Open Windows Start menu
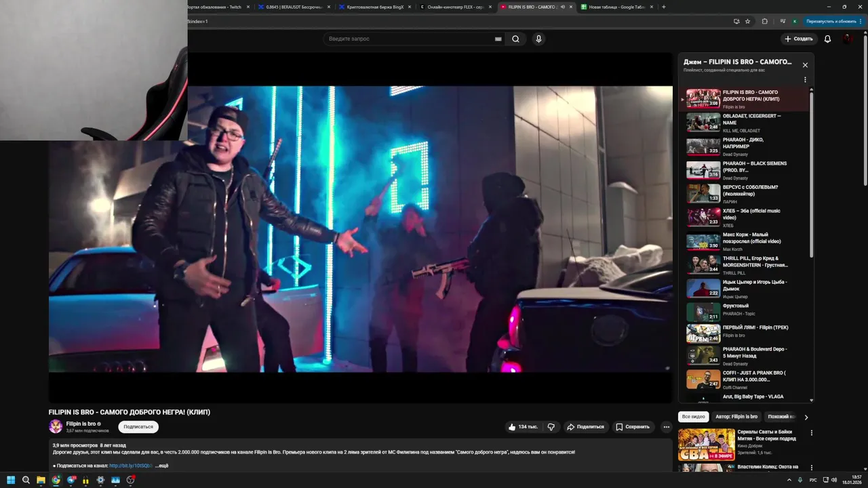Screen dimensions: 868x488 click(x=11, y=480)
